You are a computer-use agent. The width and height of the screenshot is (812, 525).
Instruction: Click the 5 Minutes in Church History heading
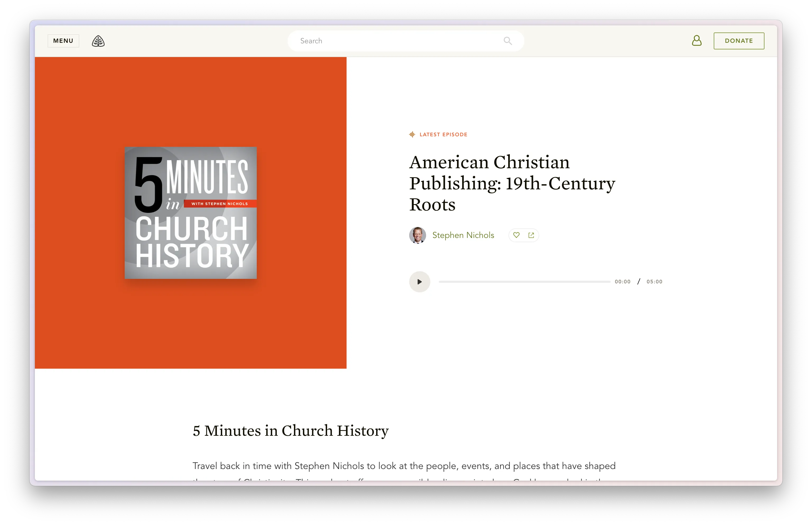pyautogui.click(x=291, y=430)
